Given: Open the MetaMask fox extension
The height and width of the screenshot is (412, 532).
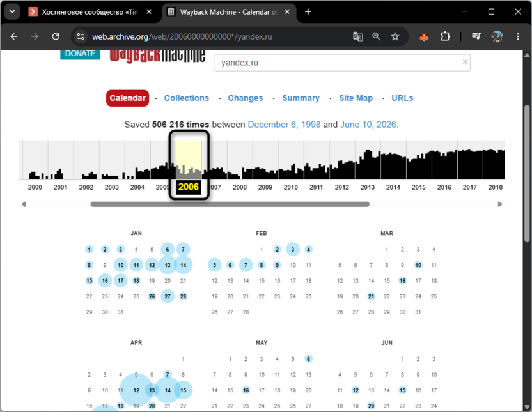Looking at the screenshot, I should (x=424, y=36).
